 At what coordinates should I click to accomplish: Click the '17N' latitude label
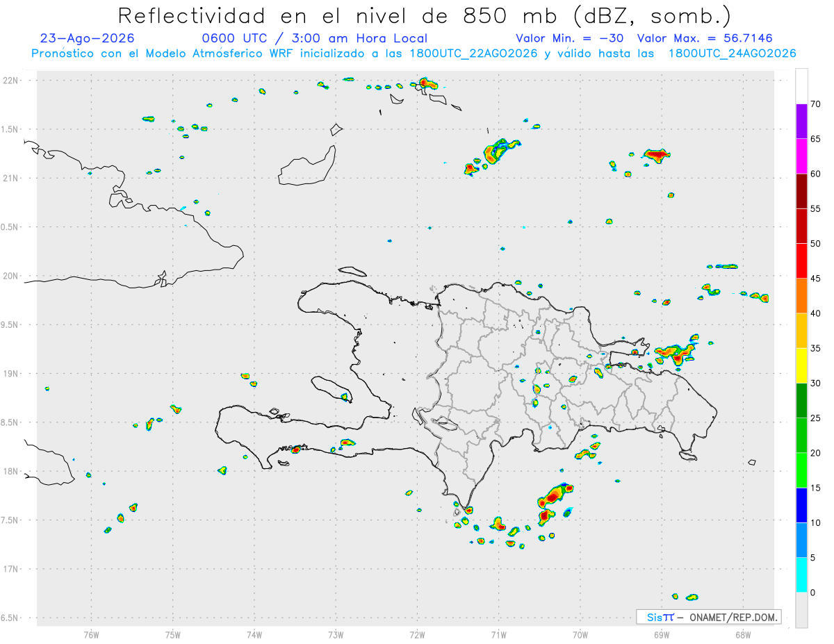(10, 569)
